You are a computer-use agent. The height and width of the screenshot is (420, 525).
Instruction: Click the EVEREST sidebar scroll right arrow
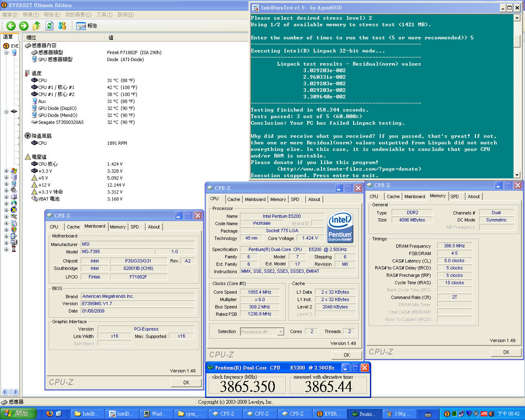[15, 392]
